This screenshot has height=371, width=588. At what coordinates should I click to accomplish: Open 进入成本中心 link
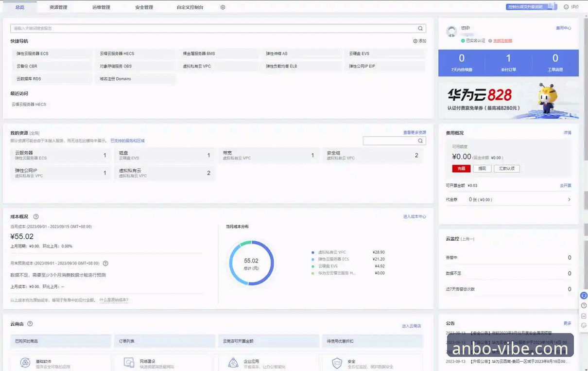[x=415, y=217]
